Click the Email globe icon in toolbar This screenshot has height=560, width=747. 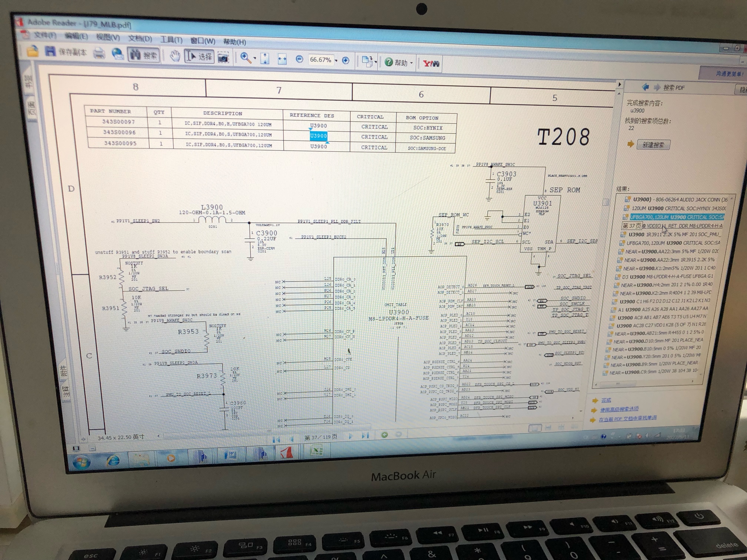point(117,54)
